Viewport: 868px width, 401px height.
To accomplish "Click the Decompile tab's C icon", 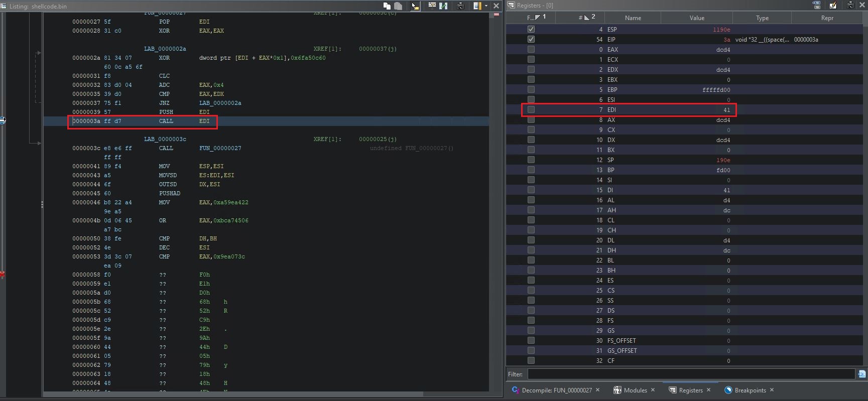I will pyautogui.click(x=516, y=390).
